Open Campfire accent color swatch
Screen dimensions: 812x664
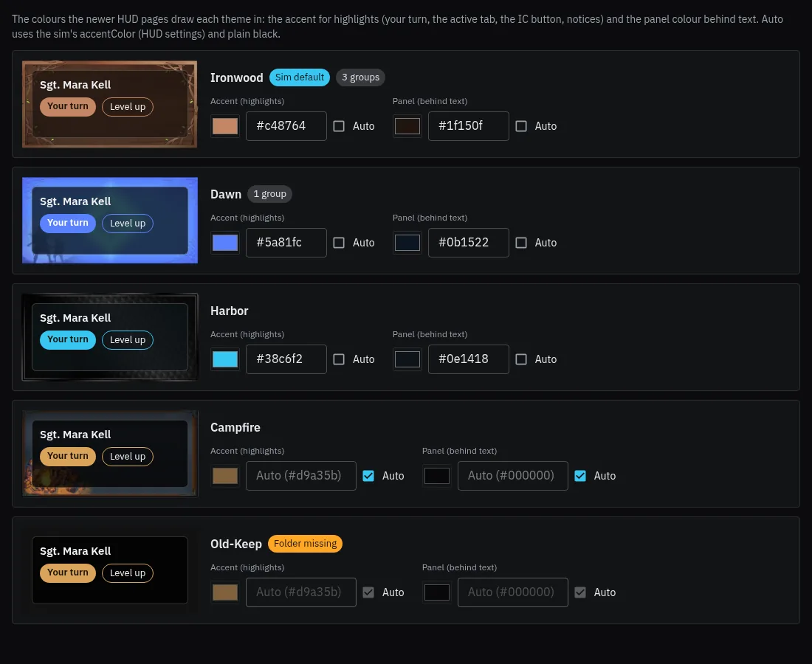coord(224,475)
